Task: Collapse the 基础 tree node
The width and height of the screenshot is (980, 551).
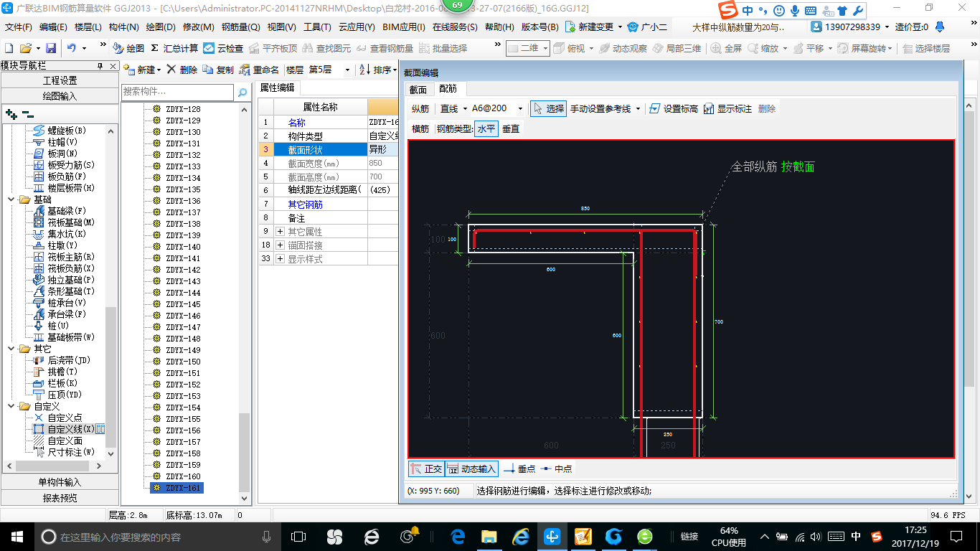Action: point(12,199)
